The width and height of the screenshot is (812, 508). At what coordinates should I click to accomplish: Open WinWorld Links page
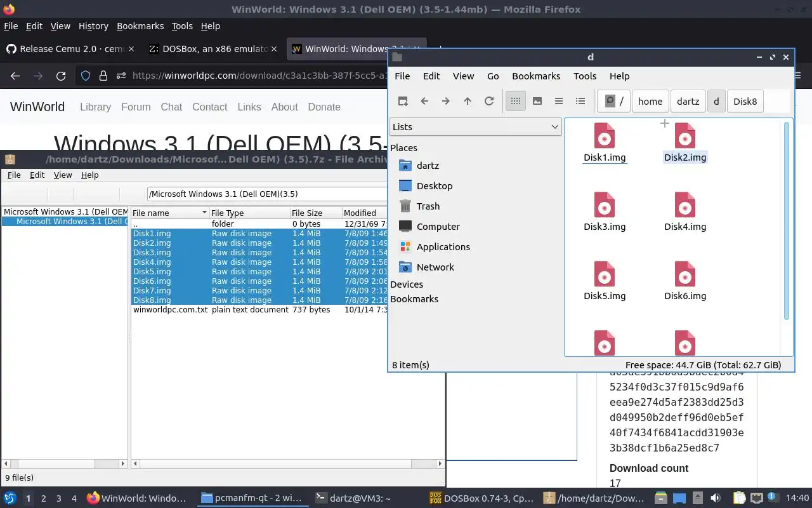click(x=249, y=107)
